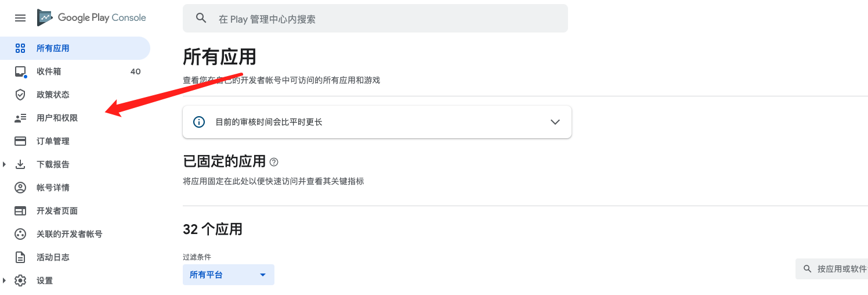Expand the 设置 section arrow

click(x=4, y=280)
